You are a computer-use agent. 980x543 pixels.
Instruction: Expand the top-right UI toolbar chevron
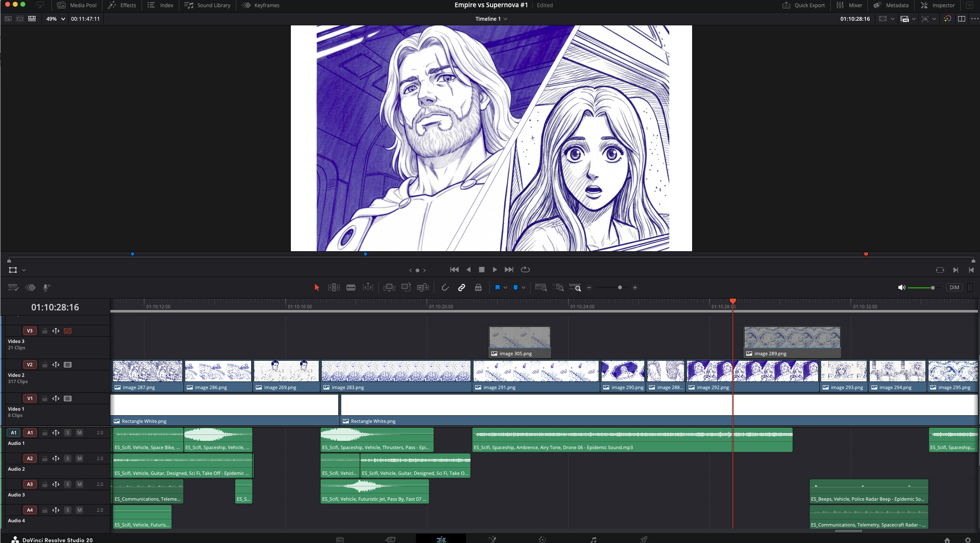(x=969, y=5)
